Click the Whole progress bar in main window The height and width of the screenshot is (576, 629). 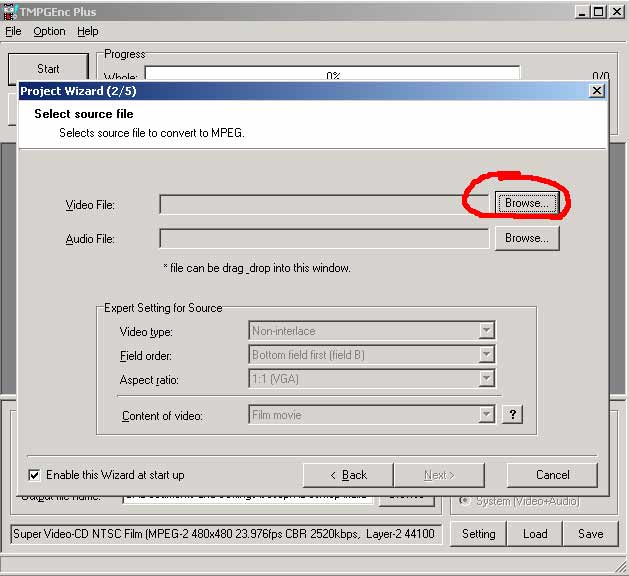point(332,73)
